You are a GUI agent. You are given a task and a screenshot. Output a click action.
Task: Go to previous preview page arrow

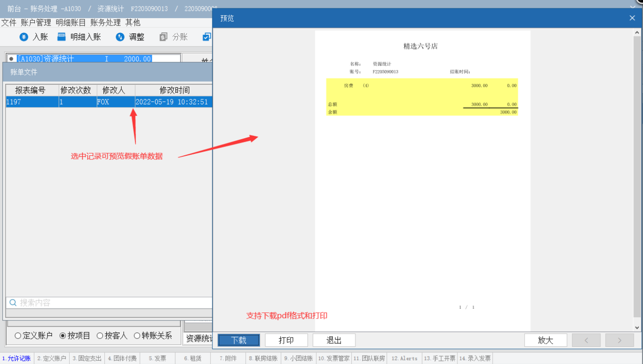586,340
